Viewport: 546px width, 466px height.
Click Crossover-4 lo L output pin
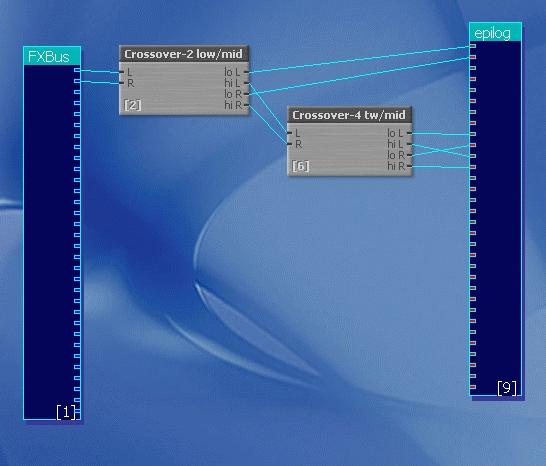pos(410,133)
